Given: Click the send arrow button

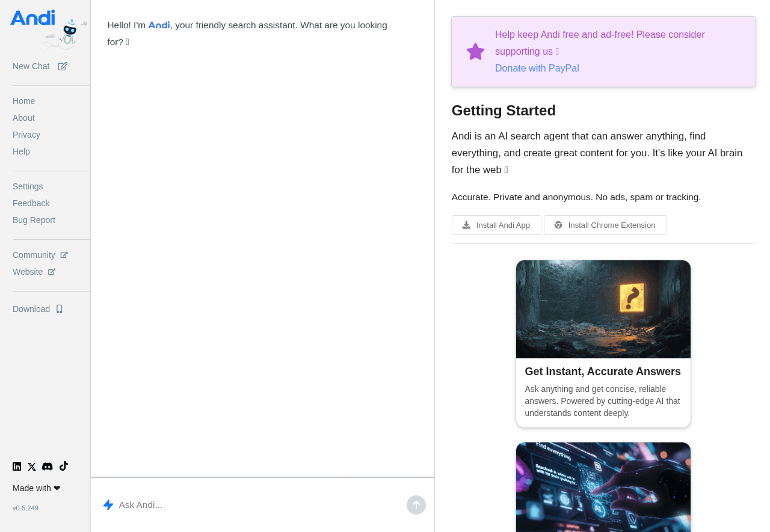Looking at the screenshot, I should 416,505.
